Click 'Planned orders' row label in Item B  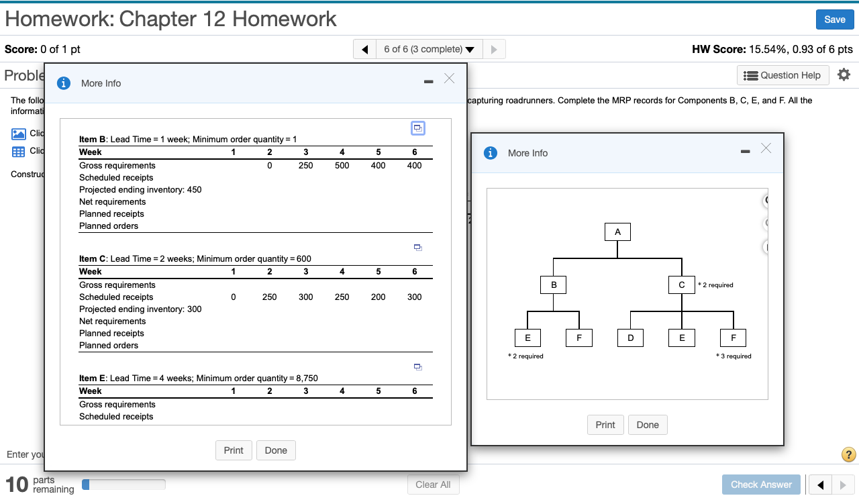109,226
